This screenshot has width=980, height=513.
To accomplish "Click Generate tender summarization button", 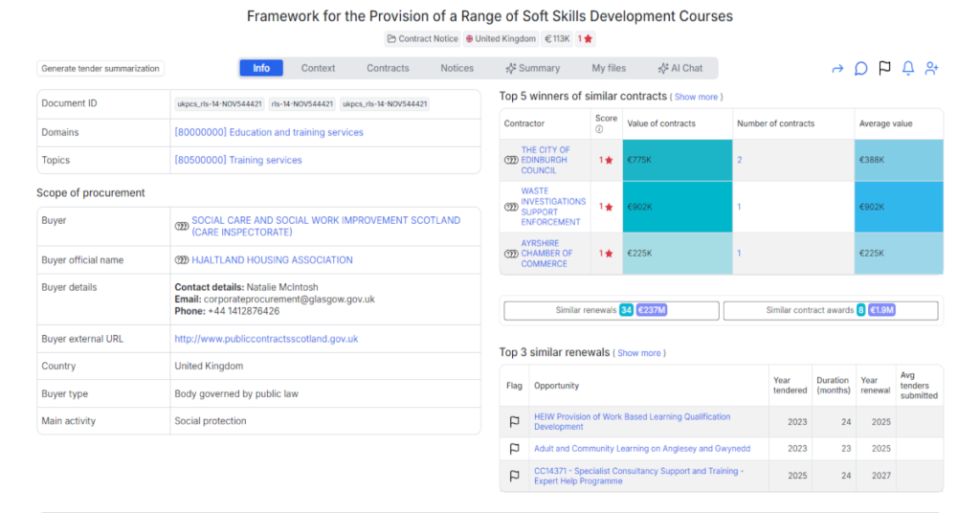I will coord(100,69).
